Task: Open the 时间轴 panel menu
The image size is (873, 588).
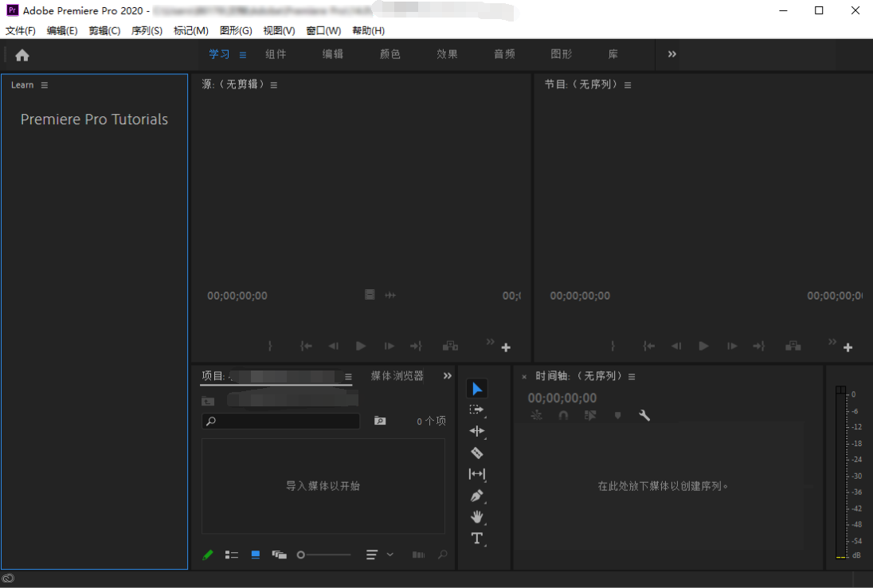Action: pos(631,377)
